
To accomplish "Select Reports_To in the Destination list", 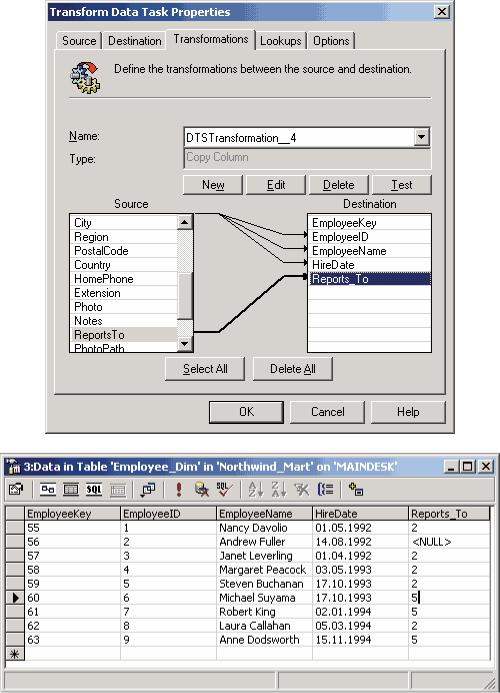I will point(370,279).
